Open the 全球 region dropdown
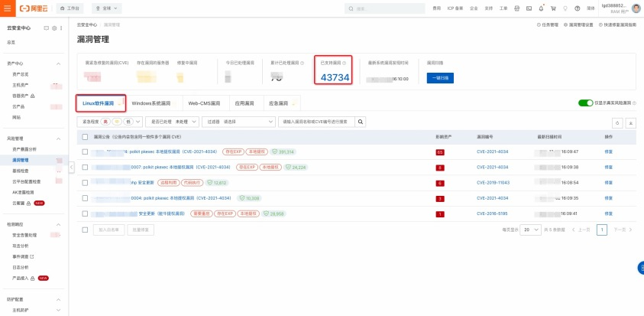The image size is (644, 316). pos(106,8)
